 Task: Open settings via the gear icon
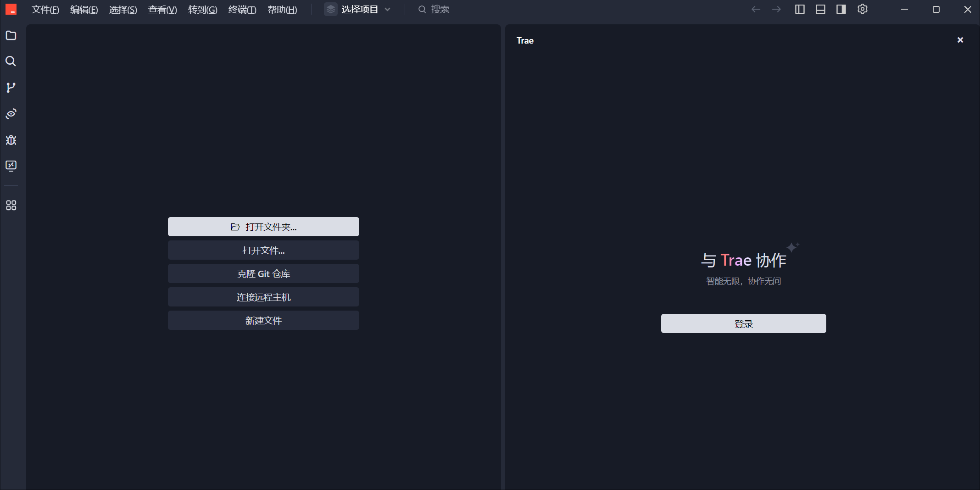click(863, 9)
